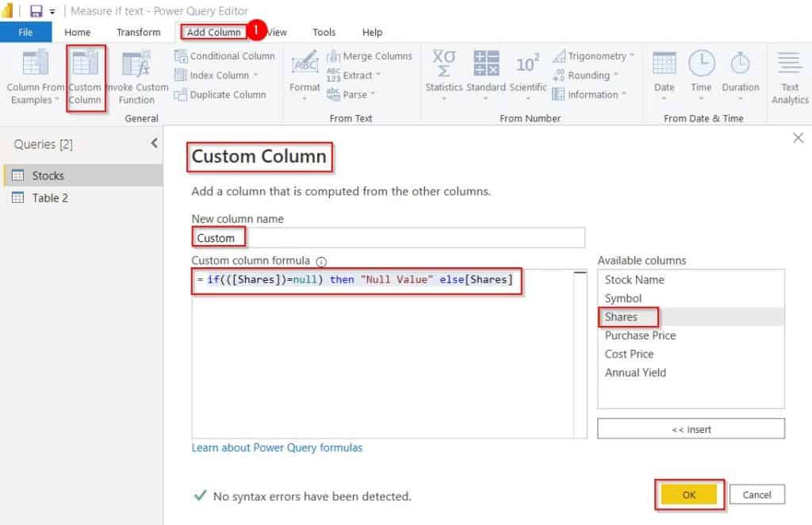Image resolution: width=812 pixels, height=525 pixels.
Task: Click the Information icon in ribbon
Action: (558, 94)
